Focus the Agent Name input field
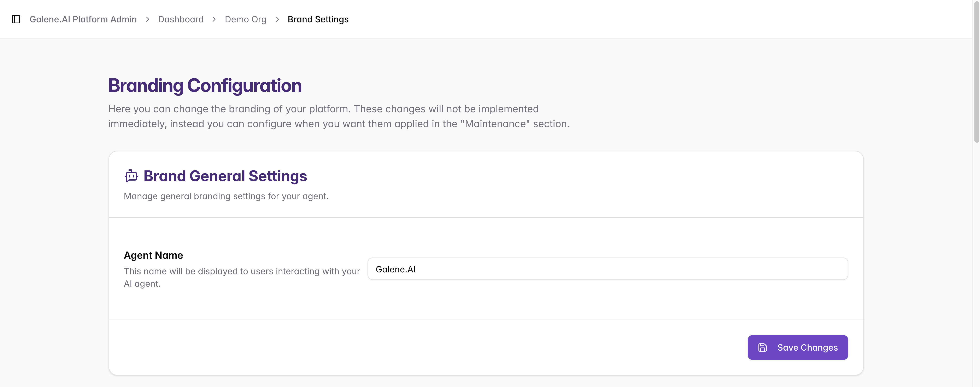Image resolution: width=980 pixels, height=387 pixels. (608, 269)
